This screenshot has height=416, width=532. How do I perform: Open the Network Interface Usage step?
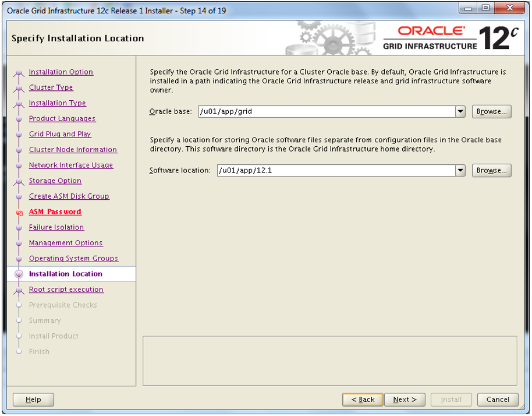coord(71,165)
